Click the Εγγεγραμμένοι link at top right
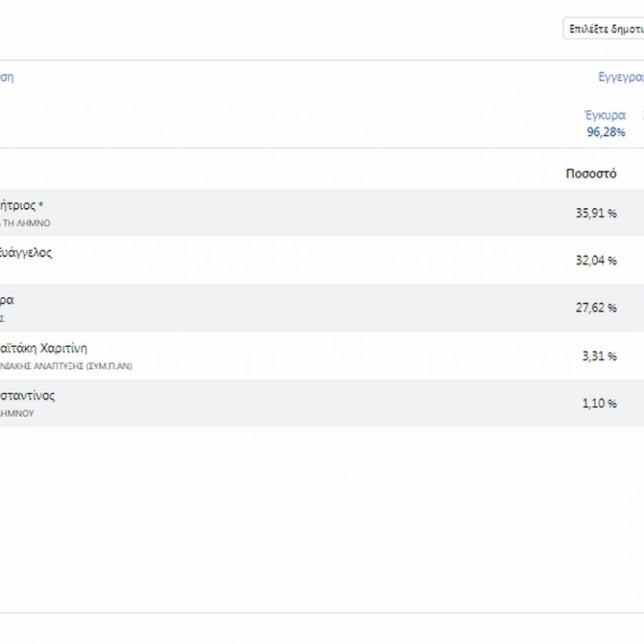 pos(620,77)
